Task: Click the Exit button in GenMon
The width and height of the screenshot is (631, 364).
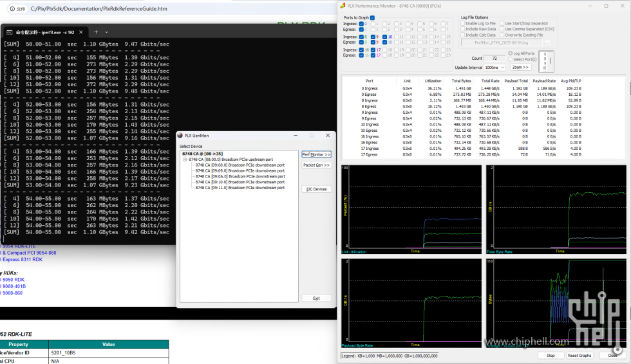Action: coord(316,298)
